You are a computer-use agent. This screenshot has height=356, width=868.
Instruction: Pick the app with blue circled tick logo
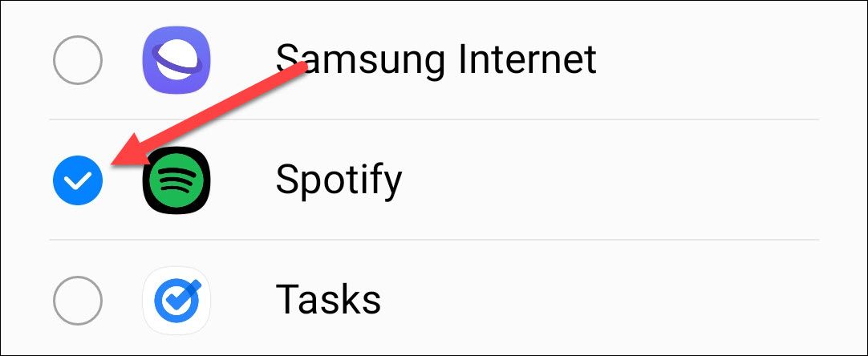(176, 301)
